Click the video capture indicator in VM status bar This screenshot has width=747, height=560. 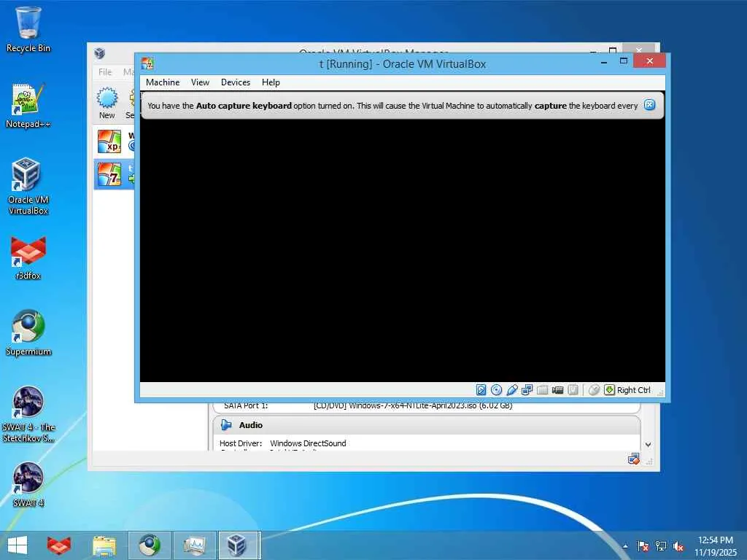tap(557, 390)
